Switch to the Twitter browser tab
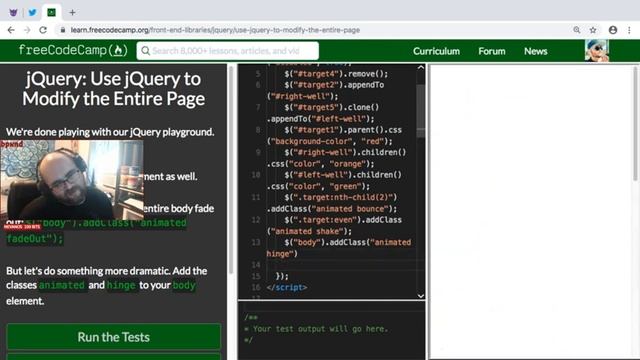This screenshot has height=360, width=640. [32, 12]
